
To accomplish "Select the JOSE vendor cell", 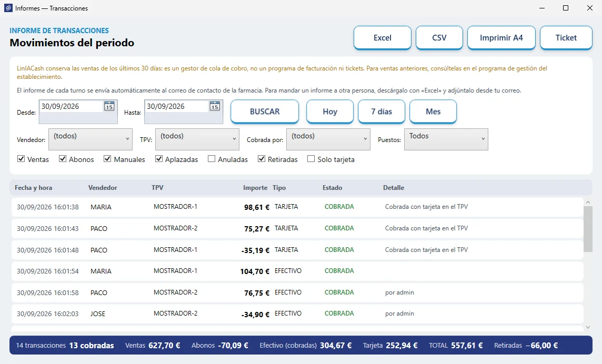I will (98, 314).
